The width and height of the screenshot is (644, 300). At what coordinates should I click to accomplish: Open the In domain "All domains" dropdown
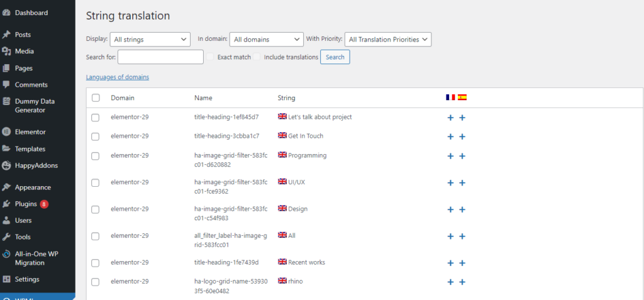point(267,40)
